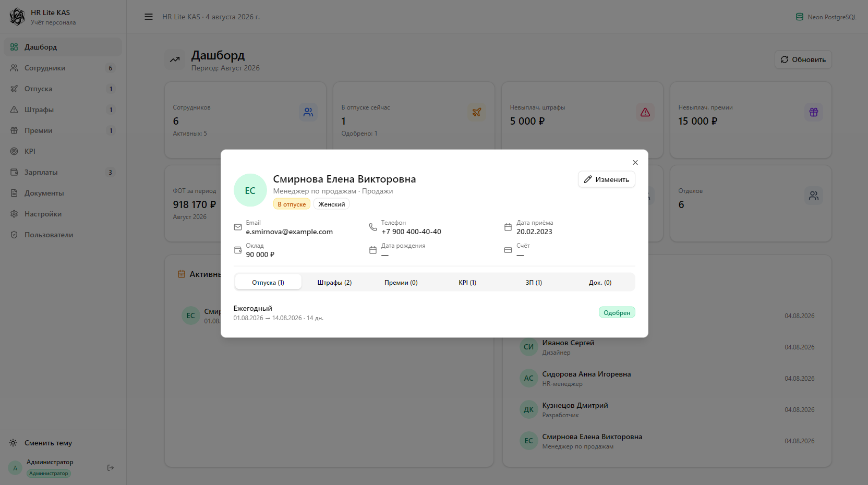Click the Иванов Сергей list row

click(667, 347)
